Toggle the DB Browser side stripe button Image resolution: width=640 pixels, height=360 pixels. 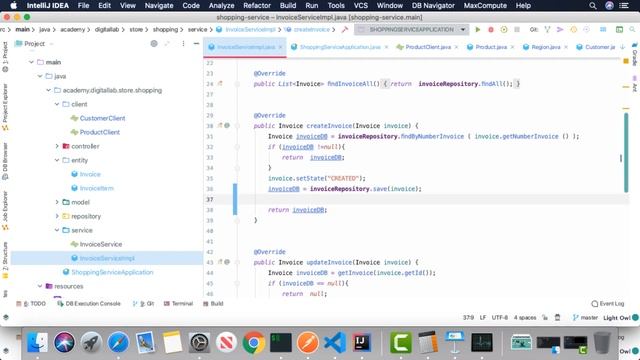click(x=5, y=161)
